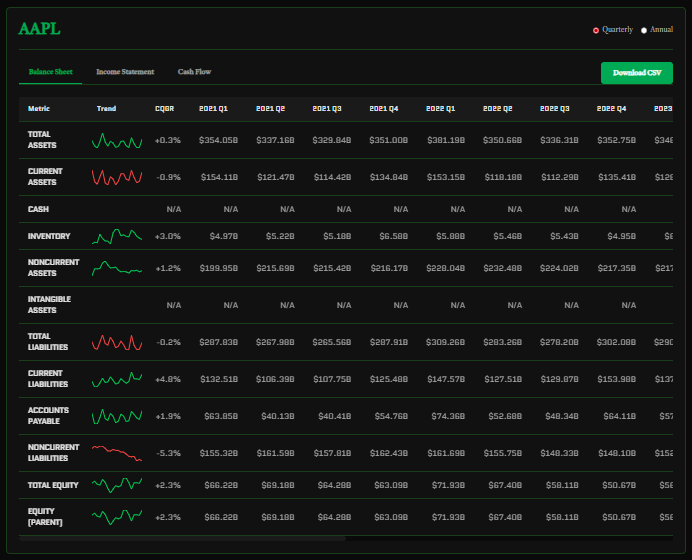692x560 pixels.
Task: Click the Metric column header
Action: click(39, 109)
